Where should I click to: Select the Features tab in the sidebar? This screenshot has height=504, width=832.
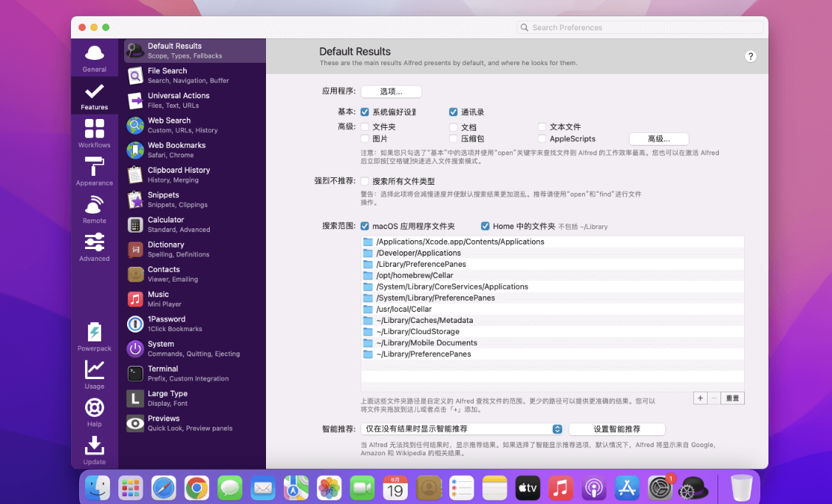point(95,95)
